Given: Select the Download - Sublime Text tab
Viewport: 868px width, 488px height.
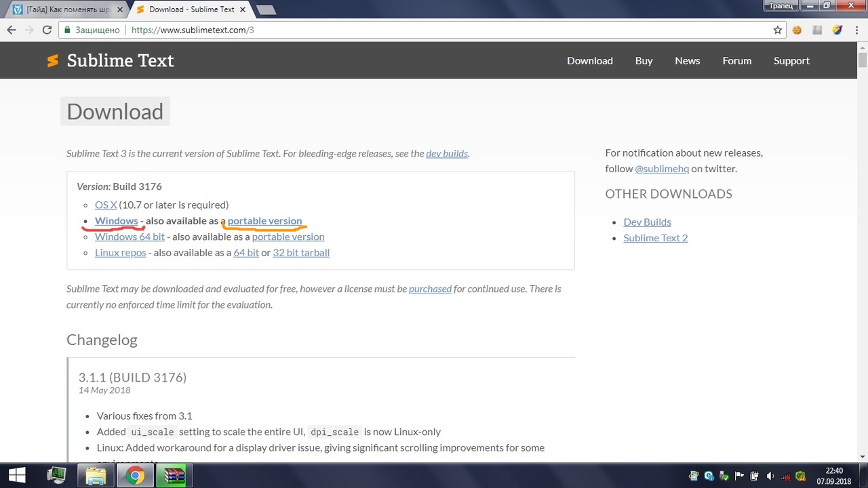Looking at the screenshot, I should 192,9.
